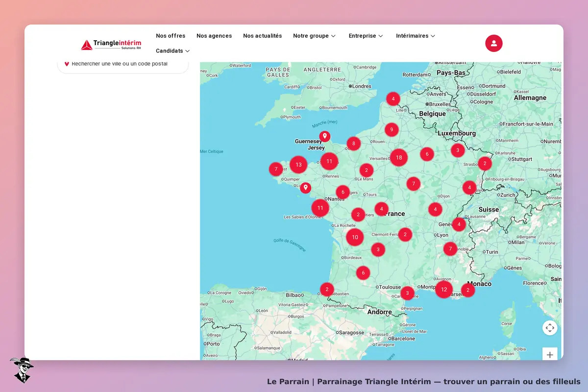The image size is (588, 392).
Task: Click the 13 cluster marker in Brittany
Action: click(x=298, y=165)
